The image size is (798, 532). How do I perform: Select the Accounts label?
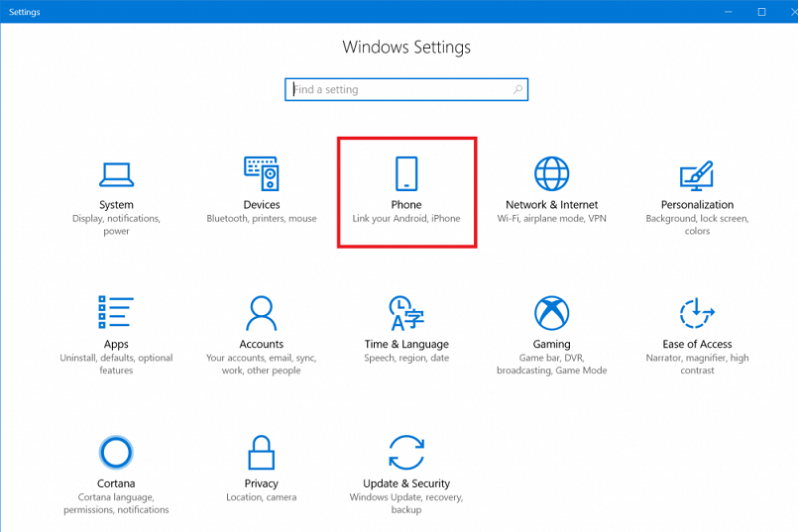[261, 344]
